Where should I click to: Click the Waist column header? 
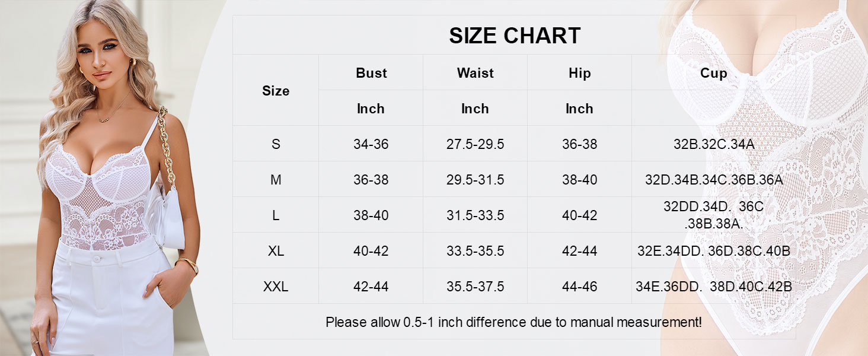point(475,73)
